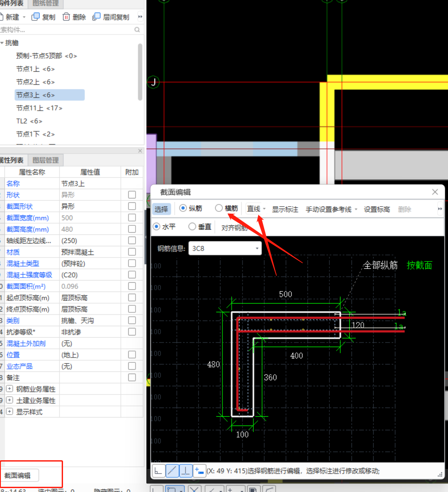448x492 pixels.
Task: Click the 按截面 green label
Action: (419, 265)
